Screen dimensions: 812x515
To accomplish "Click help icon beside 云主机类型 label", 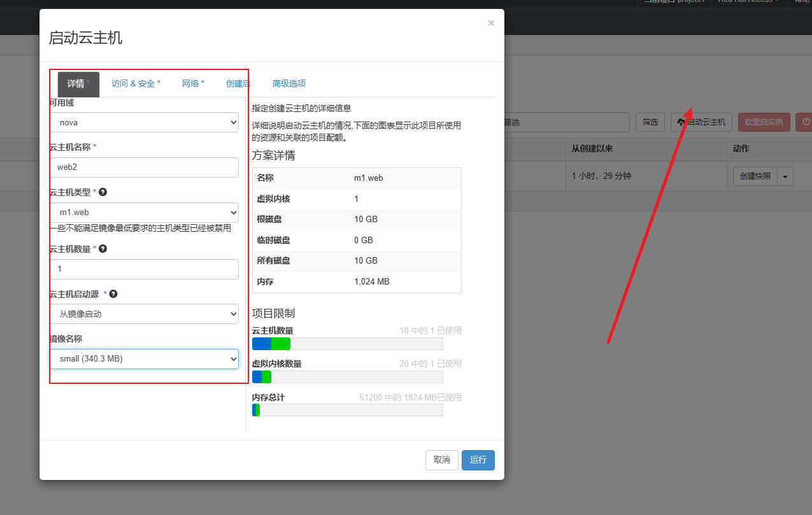I will [103, 192].
